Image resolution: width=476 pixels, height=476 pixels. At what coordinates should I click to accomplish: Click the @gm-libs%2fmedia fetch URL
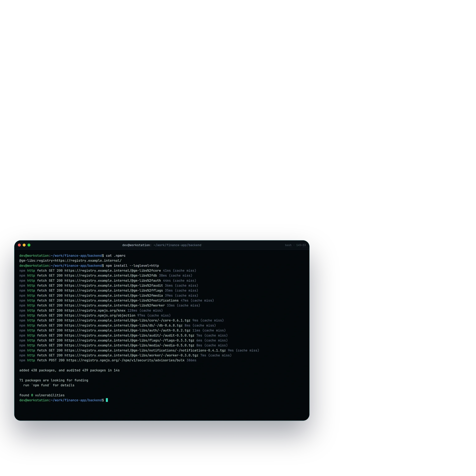coord(114,296)
